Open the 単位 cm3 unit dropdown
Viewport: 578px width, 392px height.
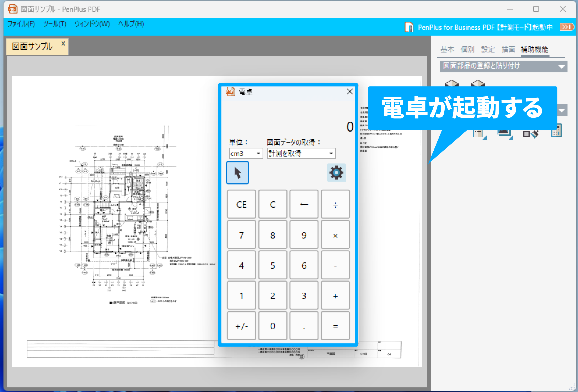click(x=246, y=154)
